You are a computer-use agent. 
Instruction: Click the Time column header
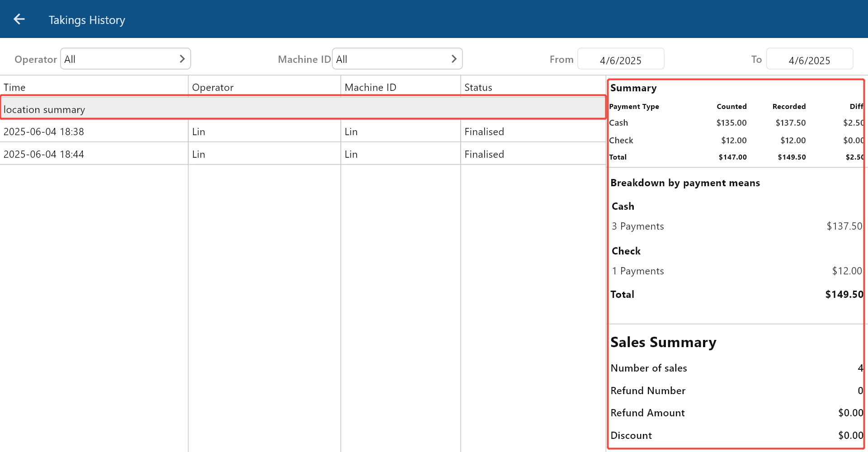coord(14,87)
